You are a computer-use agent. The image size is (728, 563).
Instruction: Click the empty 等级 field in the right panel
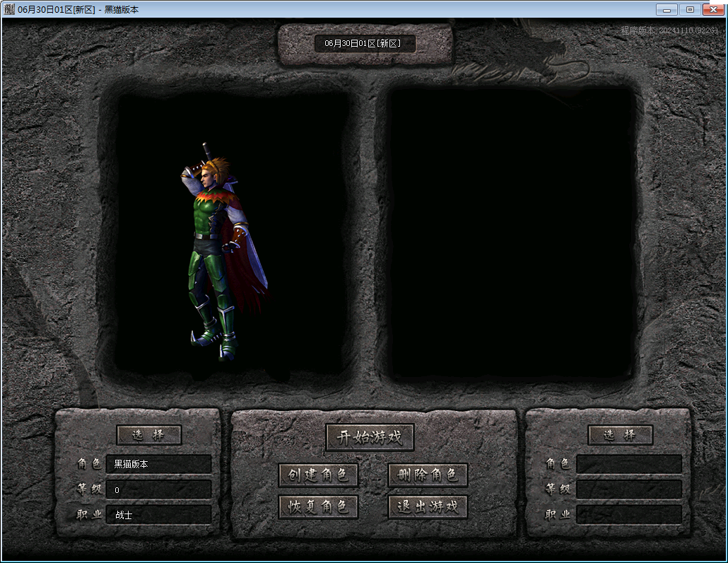[628, 489]
